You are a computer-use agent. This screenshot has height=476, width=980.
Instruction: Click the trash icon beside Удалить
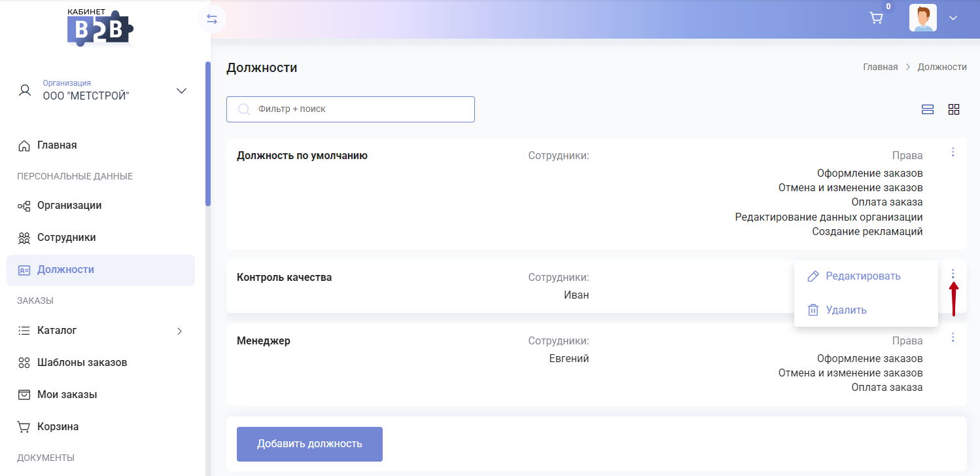point(813,310)
